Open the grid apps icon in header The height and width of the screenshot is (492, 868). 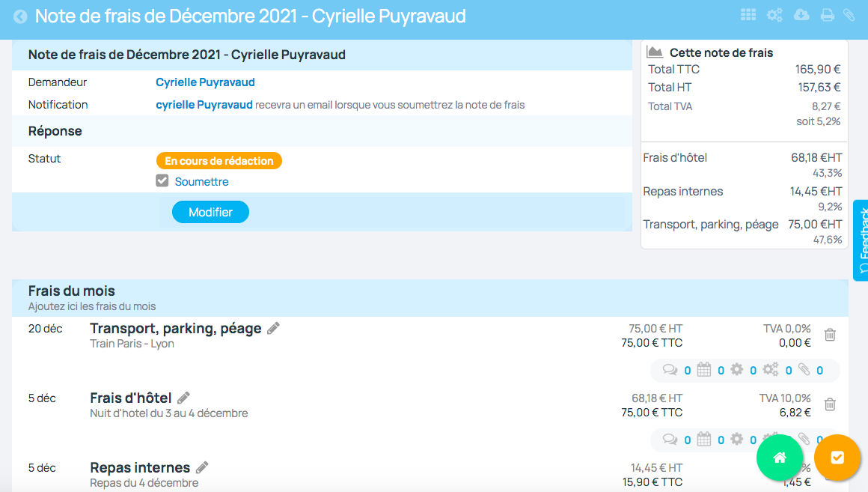click(x=748, y=15)
